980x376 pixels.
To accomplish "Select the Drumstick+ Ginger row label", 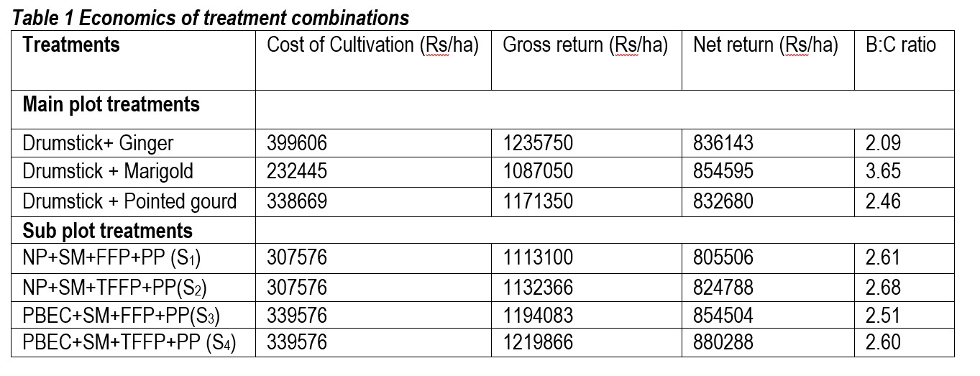I will pos(98,143).
